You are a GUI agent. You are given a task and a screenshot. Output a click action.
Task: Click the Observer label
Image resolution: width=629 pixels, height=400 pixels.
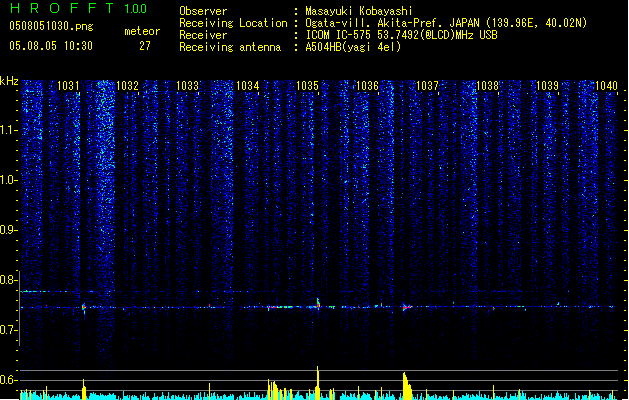click(203, 11)
